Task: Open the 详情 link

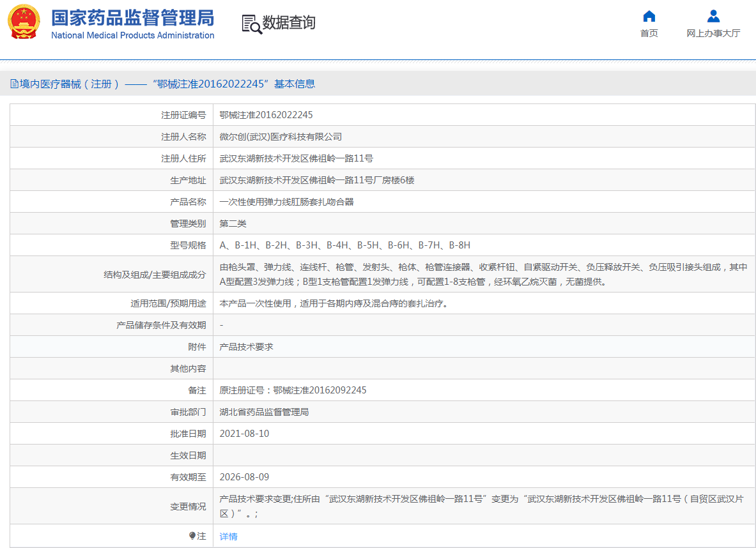Action: [228, 537]
